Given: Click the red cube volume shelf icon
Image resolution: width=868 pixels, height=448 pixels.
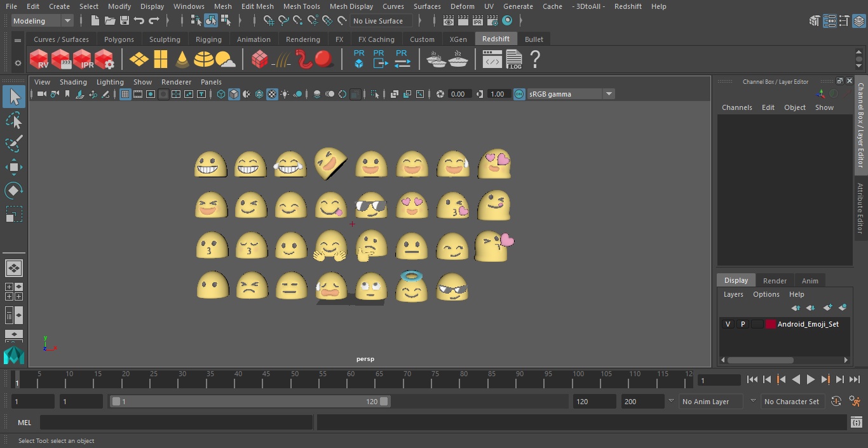Looking at the screenshot, I should click(259, 60).
